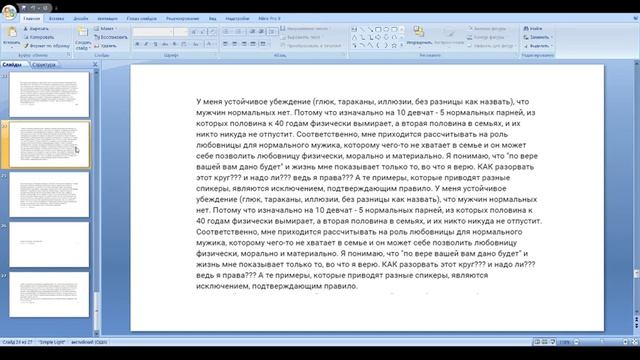Find text with Найти

pyautogui.click(x=533, y=29)
